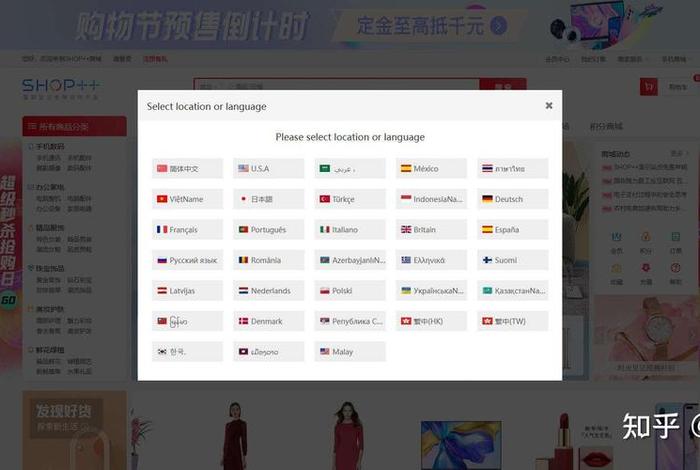
Task: Choose the México language option
Action: coord(431,168)
